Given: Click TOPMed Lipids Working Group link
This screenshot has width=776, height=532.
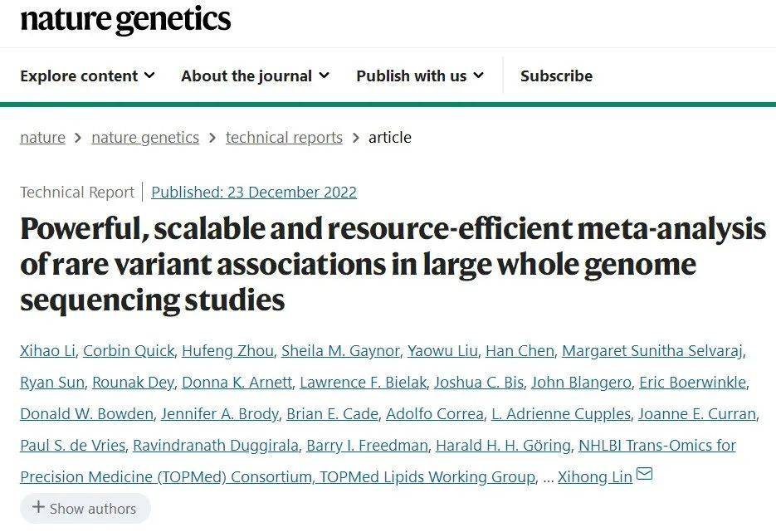Looking at the screenshot, I should pyautogui.click(x=427, y=476).
